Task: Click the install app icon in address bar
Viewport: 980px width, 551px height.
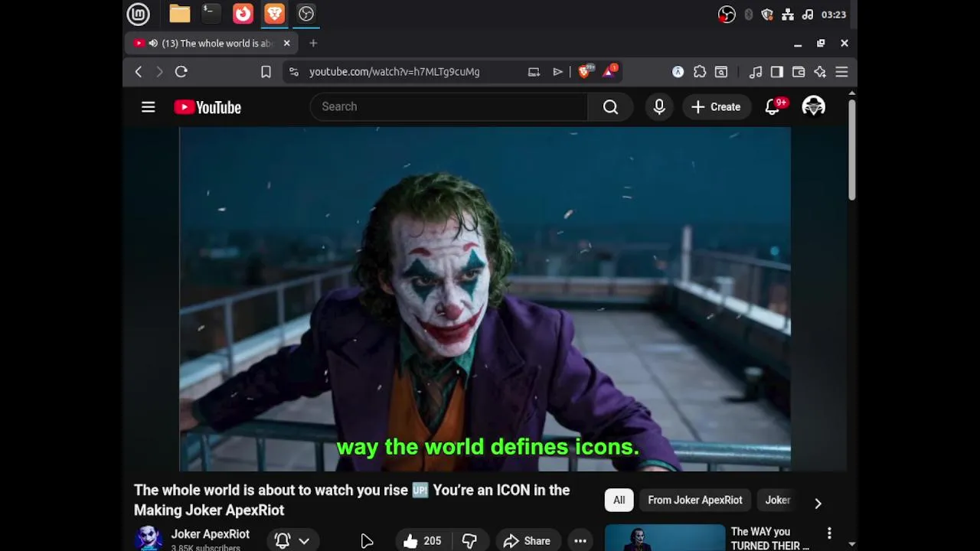Action: (534, 72)
